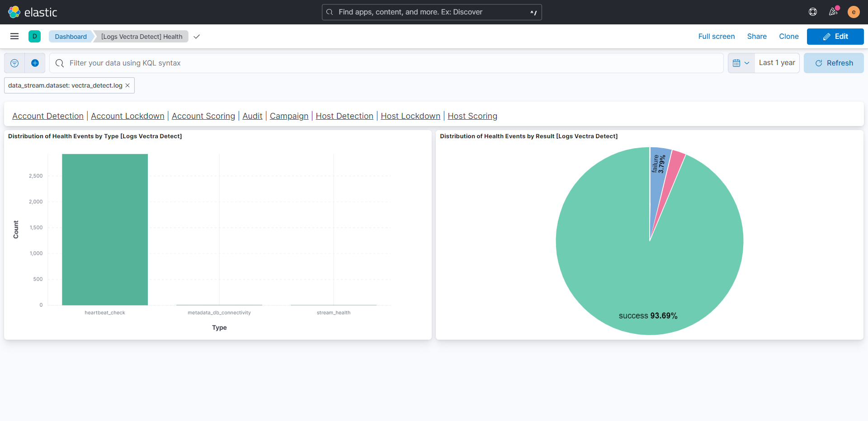
Task: Focus the global search field
Action: coord(432,12)
